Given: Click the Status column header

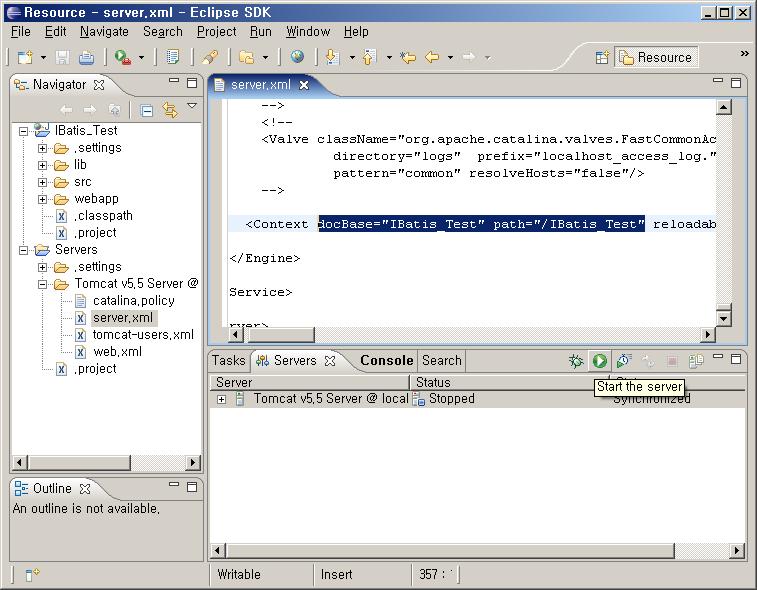Looking at the screenshot, I should pyautogui.click(x=509, y=382).
